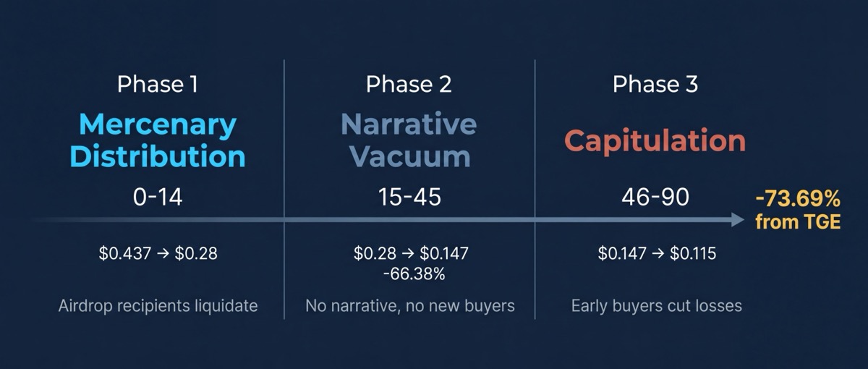Screen dimensions: 868x369
Task: Select the Phase 1 heading
Action: coord(158,85)
